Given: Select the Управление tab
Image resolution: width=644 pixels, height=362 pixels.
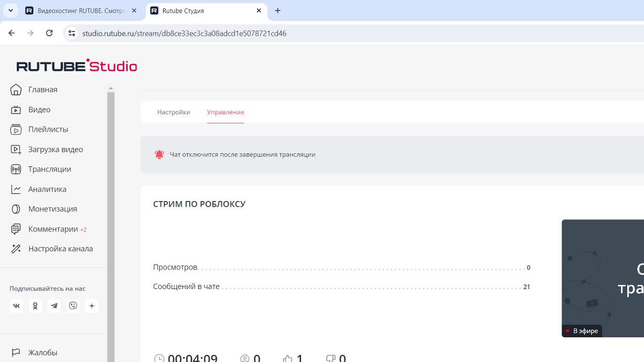Looking at the screenshot, I should tap(226, 112).
